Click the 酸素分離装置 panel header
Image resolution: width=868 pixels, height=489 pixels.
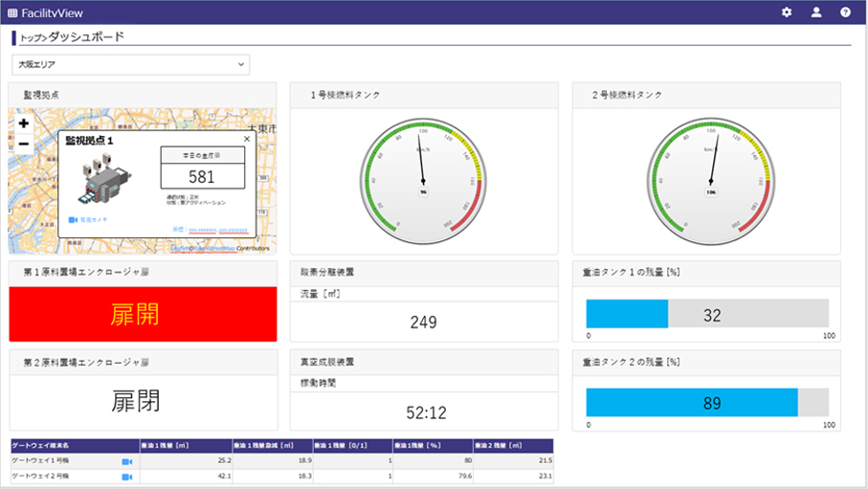click(x=424, y=273)
